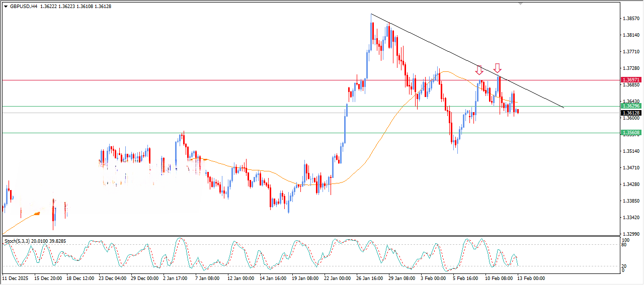The width and height of the screenshot is (644, 285).
Task: Select the left red down-arrow marker
Action: coord(479,70)
